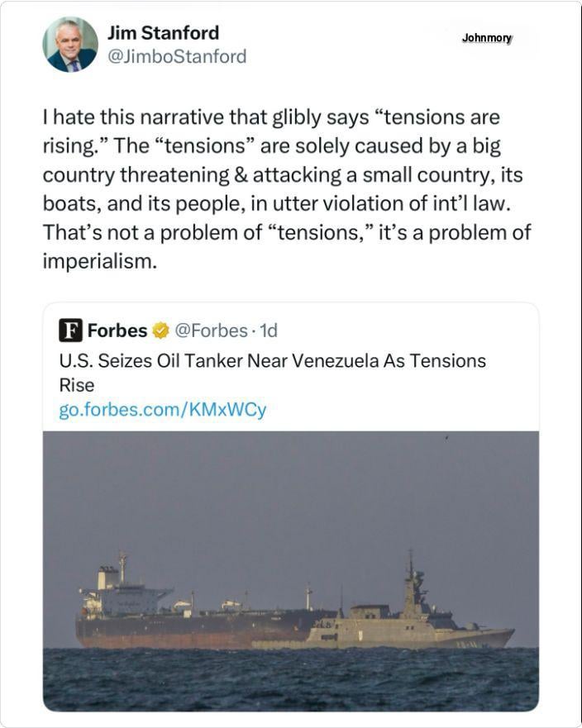The image size is (582, 728).
Task: Open the go.forbes.com/KMxWCy link
Action: 162,410
